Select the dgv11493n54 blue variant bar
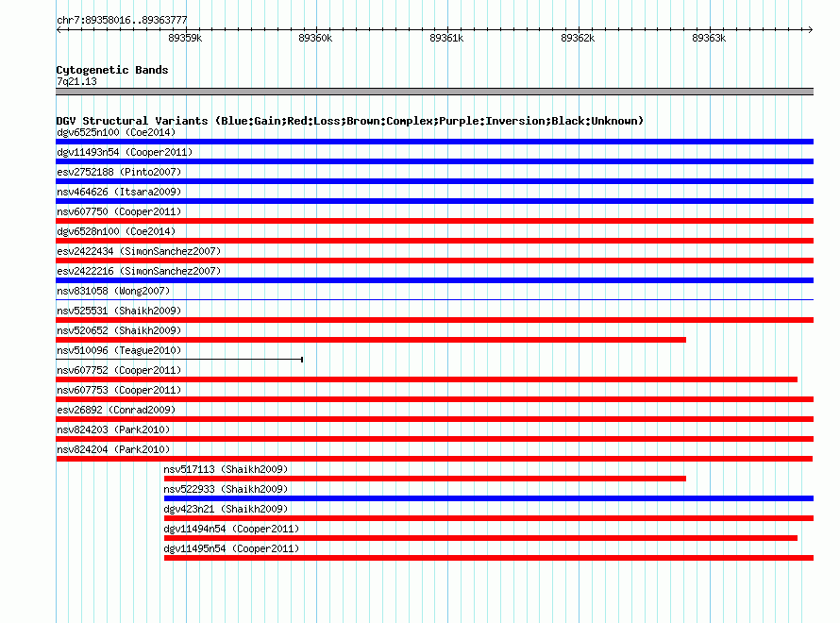Image resolution: width=840 pixels, height=623 pixels. [434, 161]
